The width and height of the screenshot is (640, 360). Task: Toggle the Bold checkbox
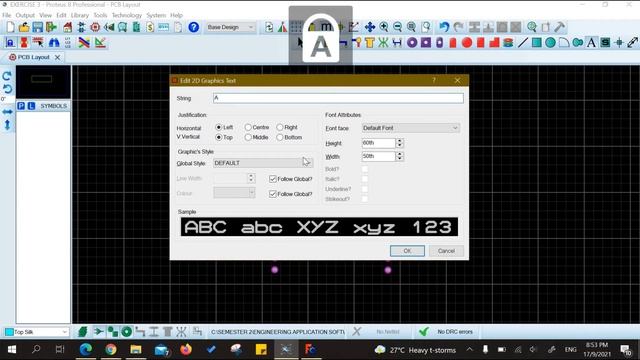[x=364, y=169]
